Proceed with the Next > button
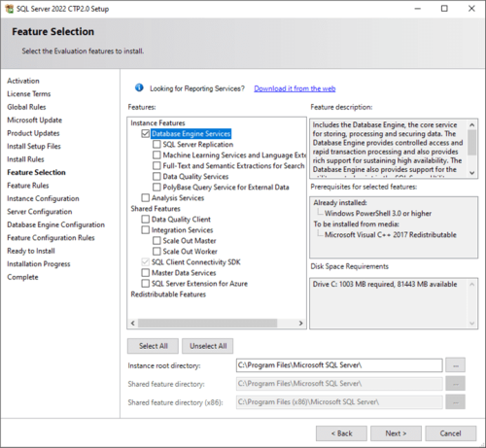 pyautogui.click(x=396, y=433)
